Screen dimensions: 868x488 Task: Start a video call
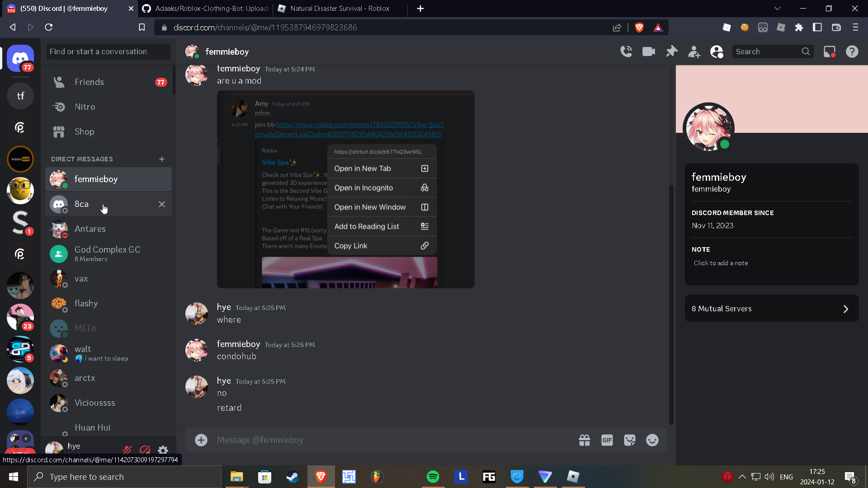click(649, 52)
